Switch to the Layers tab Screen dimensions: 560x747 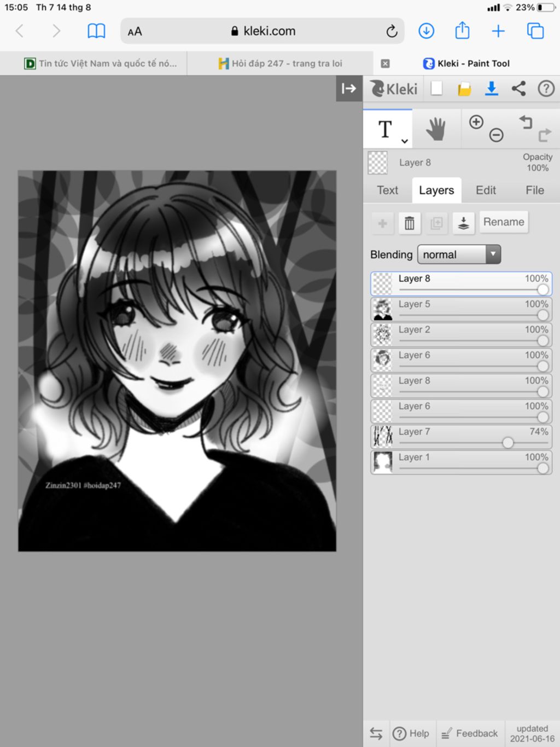(436, 190)
